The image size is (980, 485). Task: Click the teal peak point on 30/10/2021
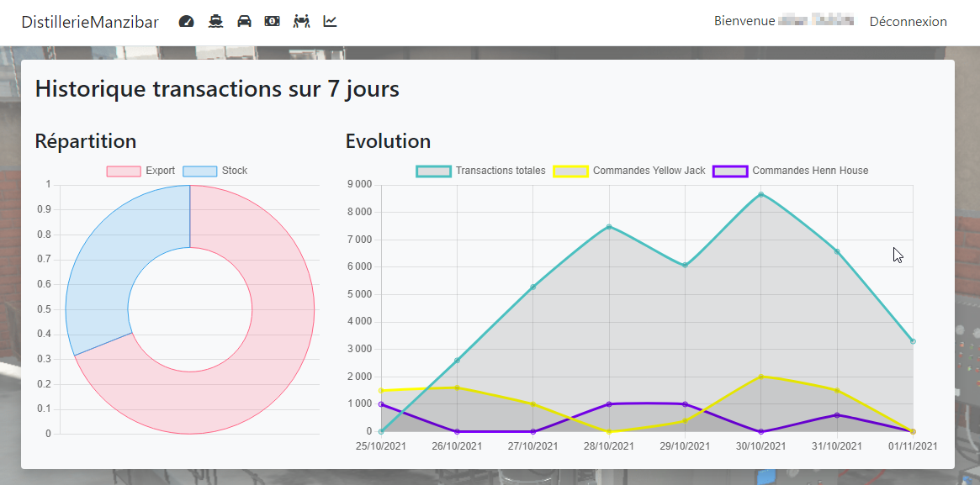(761, 194)
